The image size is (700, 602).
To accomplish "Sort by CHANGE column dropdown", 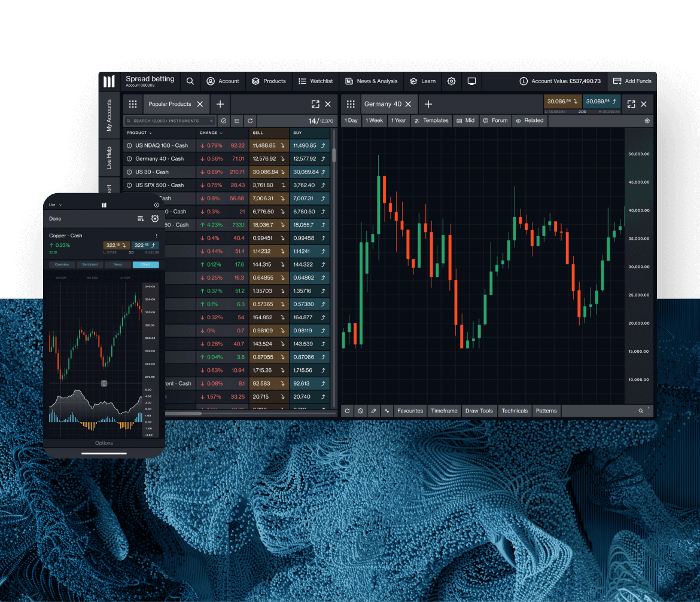I will click(x=211, y=133).
